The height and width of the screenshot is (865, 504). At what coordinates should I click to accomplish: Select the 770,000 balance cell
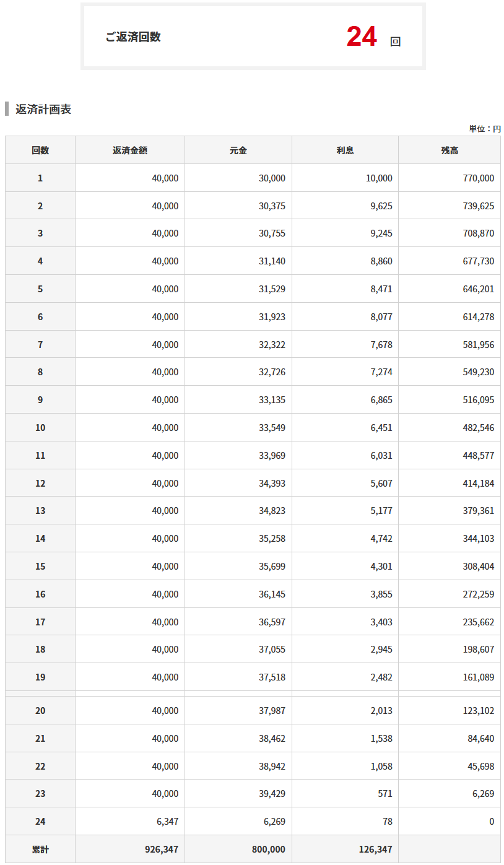click(478, 178)
